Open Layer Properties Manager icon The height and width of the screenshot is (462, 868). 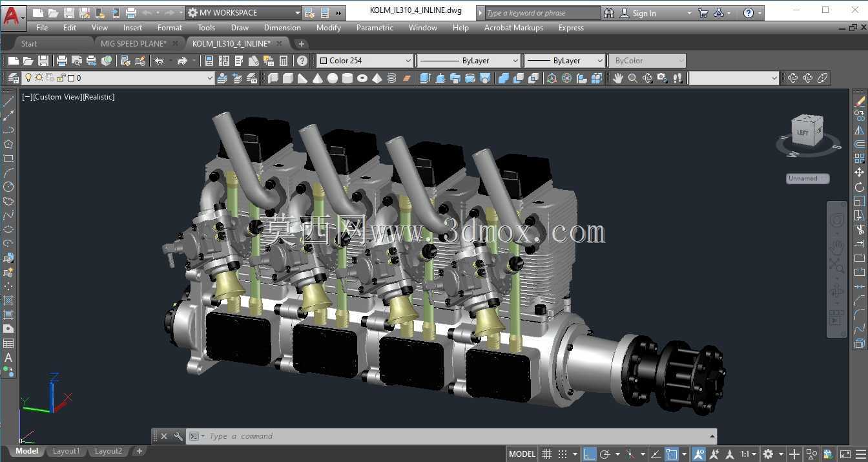click(13, 78)
